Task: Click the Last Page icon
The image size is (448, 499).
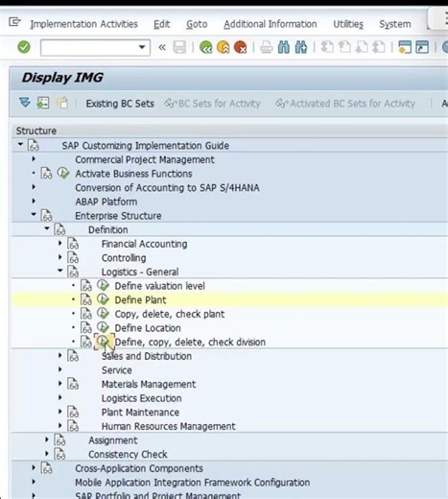Action: coord(379,47)
